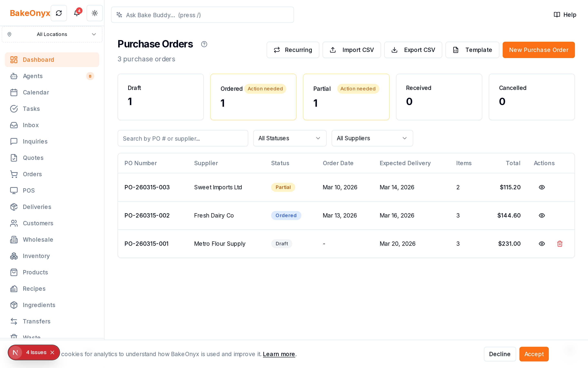Screen dimensions: 588x368
Task: Click the help circle next to Purchase Orders
Action: [x=204, y=44]
